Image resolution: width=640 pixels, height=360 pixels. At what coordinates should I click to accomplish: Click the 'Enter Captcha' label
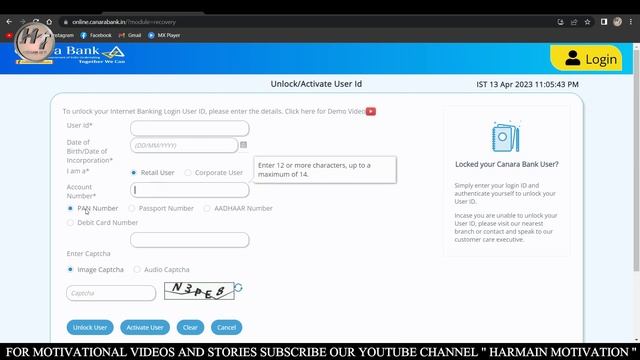click(x=89, y=253)
